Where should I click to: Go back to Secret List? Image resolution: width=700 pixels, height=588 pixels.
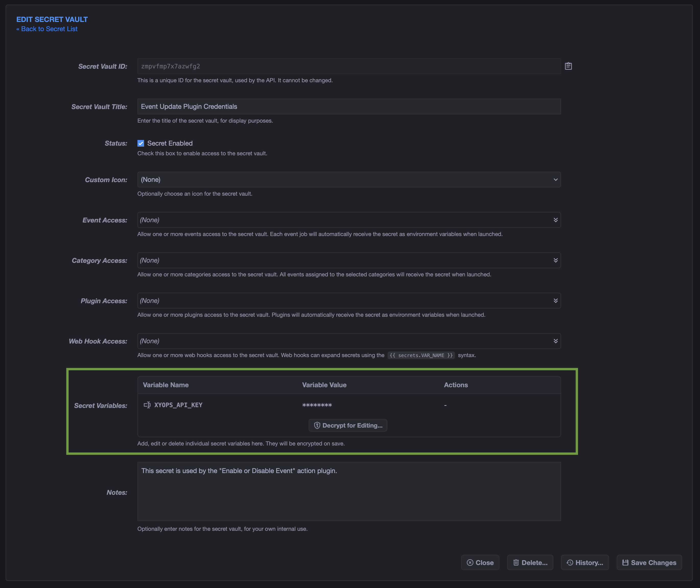point(47,29)
